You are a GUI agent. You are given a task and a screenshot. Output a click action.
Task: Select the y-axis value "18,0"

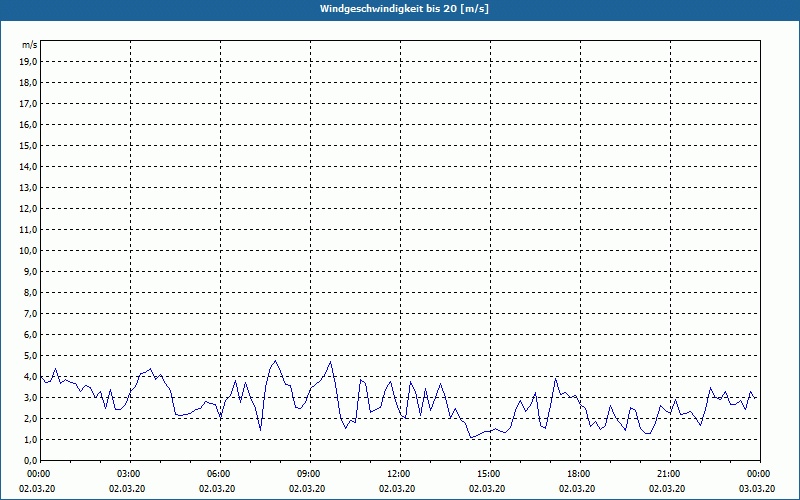pyautogui.click(x=28, y=83)
